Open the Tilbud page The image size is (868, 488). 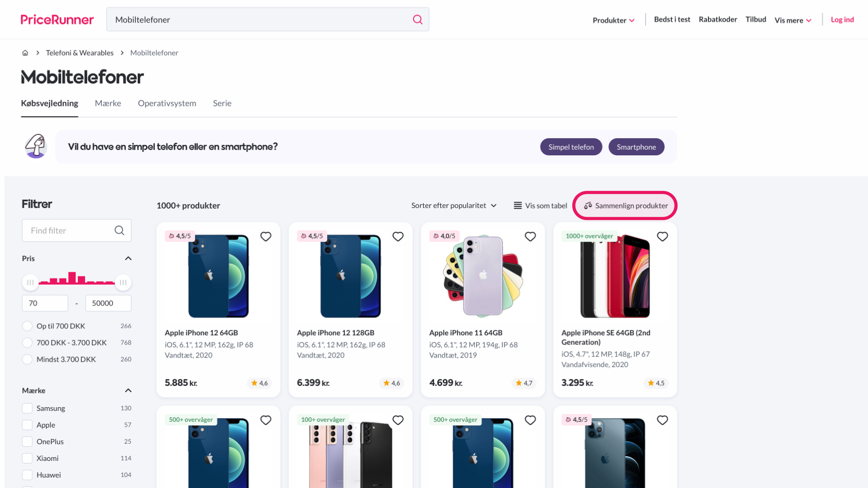pos(756,19)
